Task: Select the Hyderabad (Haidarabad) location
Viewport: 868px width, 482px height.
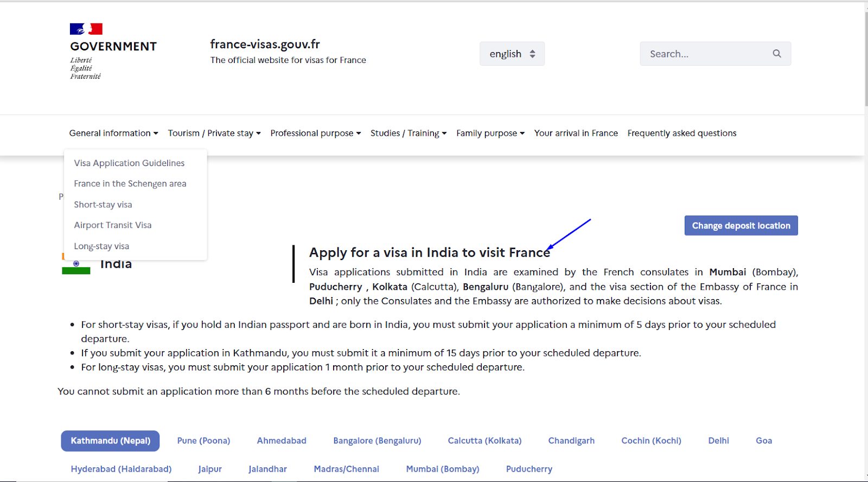Action: 121,469
